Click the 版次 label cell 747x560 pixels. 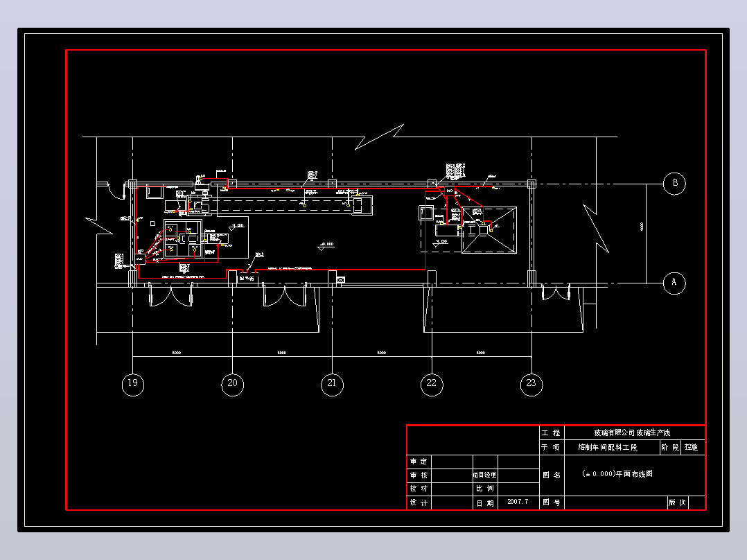(678, 502)
